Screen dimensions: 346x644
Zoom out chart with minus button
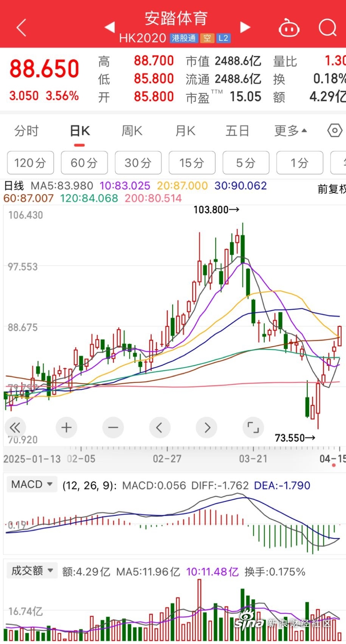pos(113,428)
